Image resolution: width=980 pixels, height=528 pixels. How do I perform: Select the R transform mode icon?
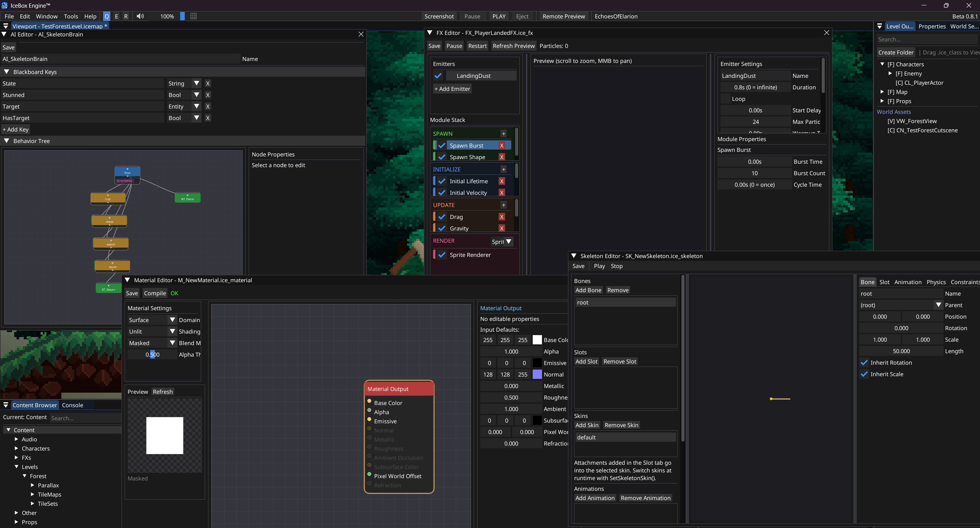point(126,16)
